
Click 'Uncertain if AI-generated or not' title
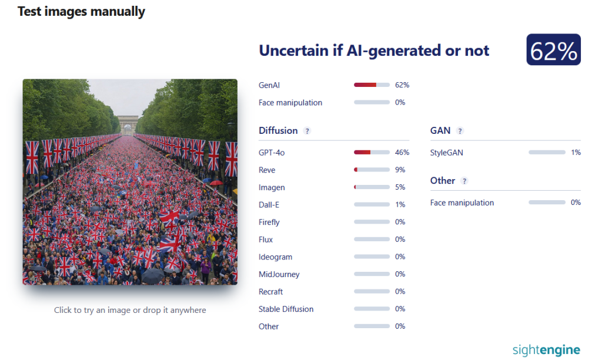point(374,50)
